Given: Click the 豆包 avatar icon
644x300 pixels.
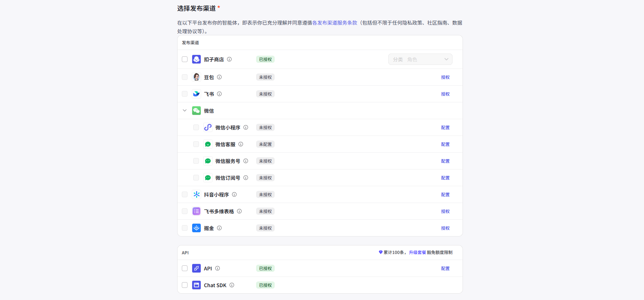Looking at the screenshot, I should [x=196, y=77].
